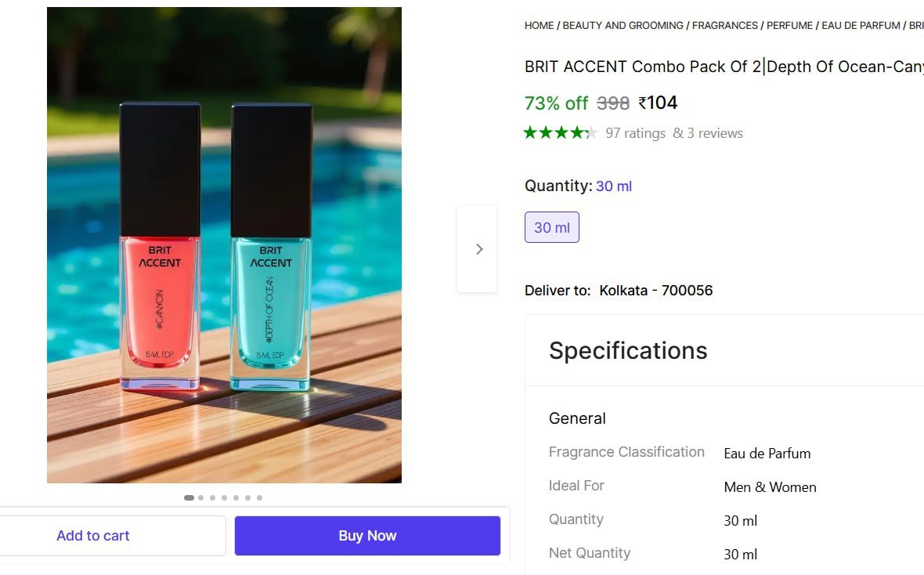Click the last carousel navigation dot
The image size is (924, 575).
(x=259, y=497)
